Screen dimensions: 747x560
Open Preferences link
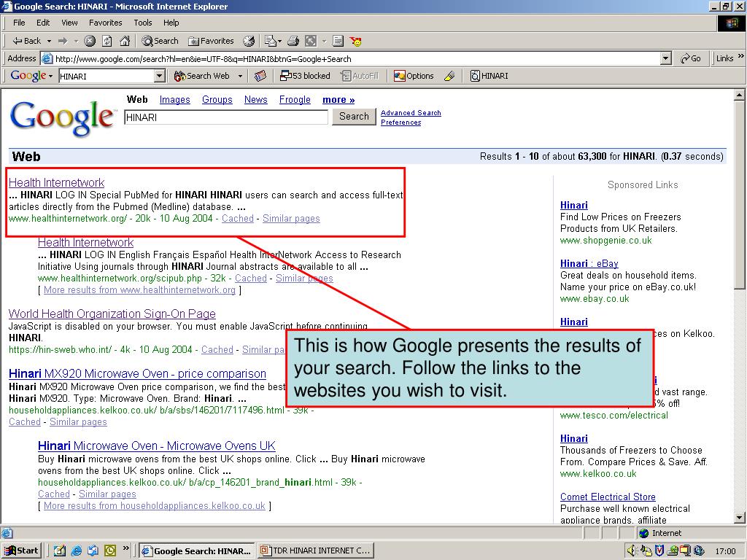[400, 122]
